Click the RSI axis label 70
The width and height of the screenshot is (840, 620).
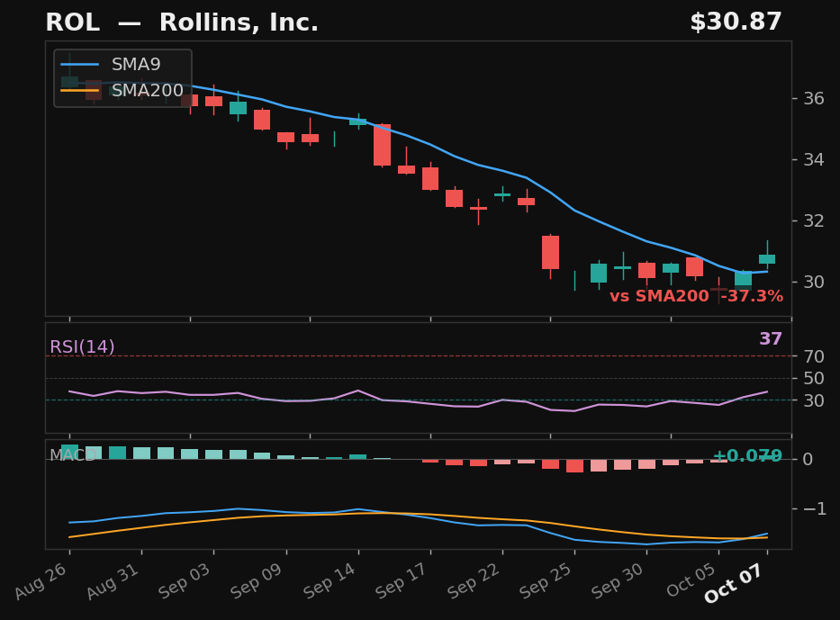click(813, 356)
